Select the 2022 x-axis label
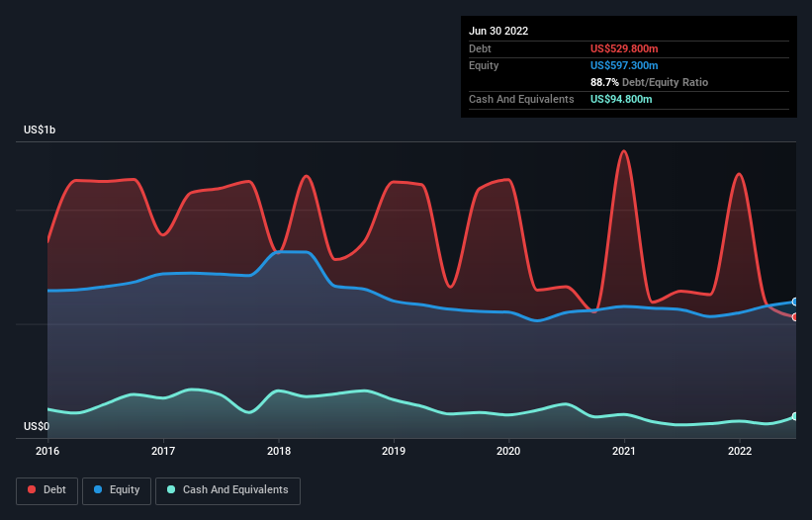The image size is (812, 520). pyautogui.click(x=740, y=451)
